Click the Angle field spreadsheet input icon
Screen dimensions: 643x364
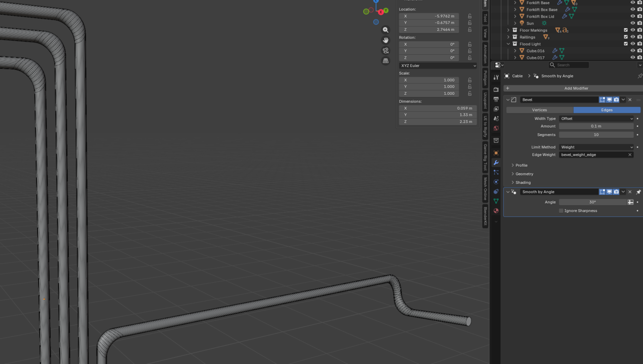point(630,202)
